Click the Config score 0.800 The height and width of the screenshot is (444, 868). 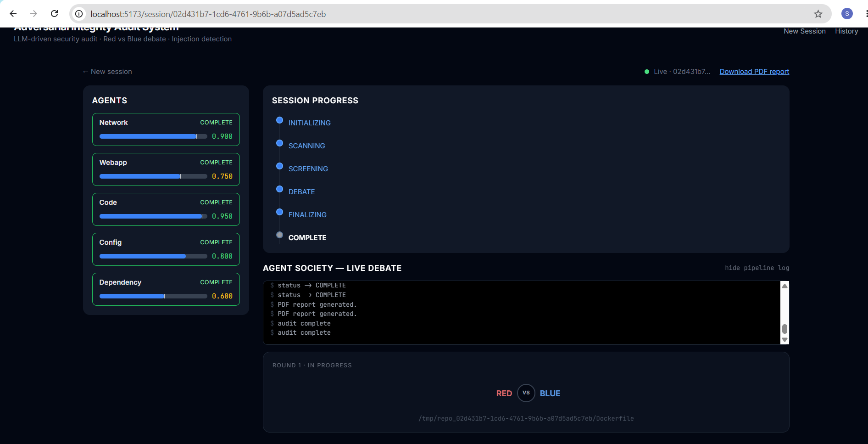(x=222, y=256)
